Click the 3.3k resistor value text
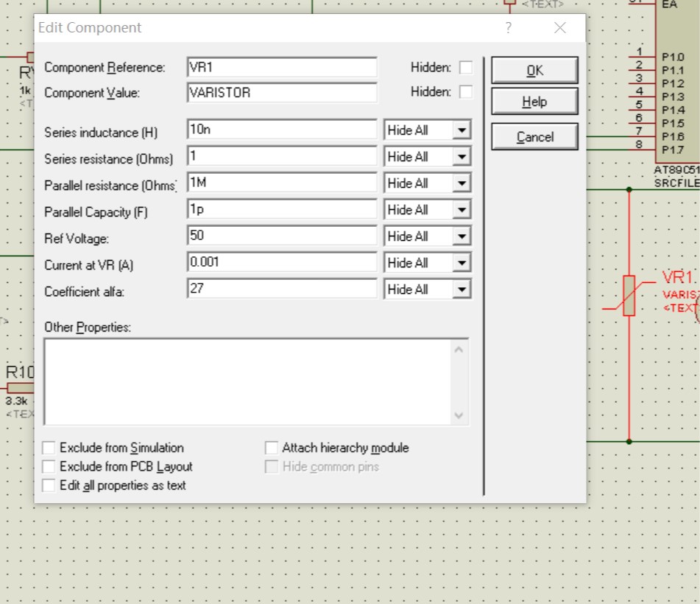Image resolution: width=700 pixels, height=604 pixels. click(x=16, y=401)
